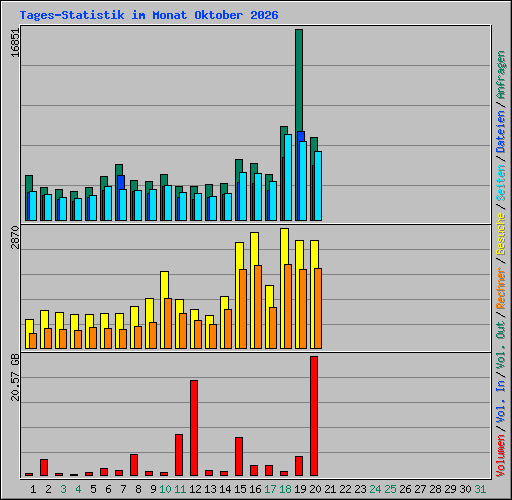Click the 'Vol. Out' legend label
Image resolution: width=512 pixels, height=500 pixels.
pos(501,345)
